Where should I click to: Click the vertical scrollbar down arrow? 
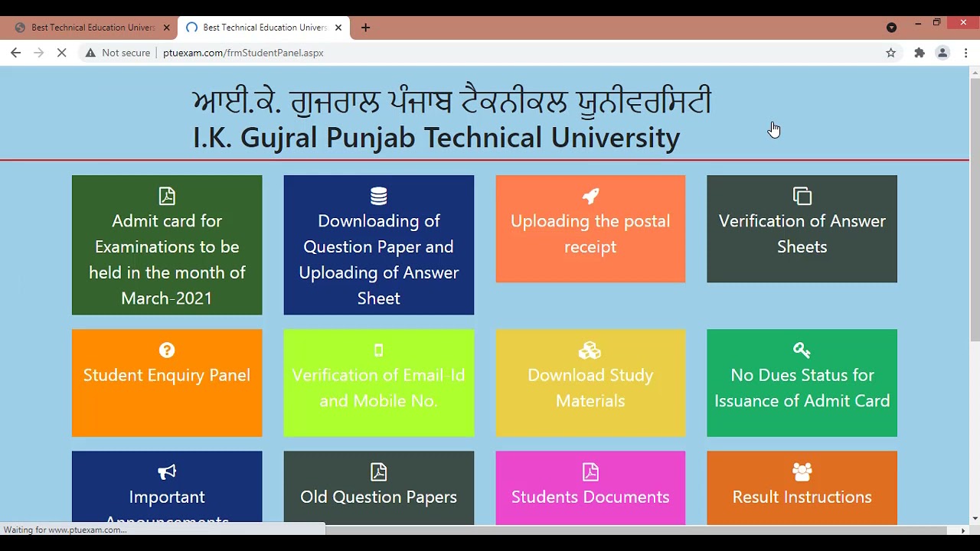coord(975,519)
